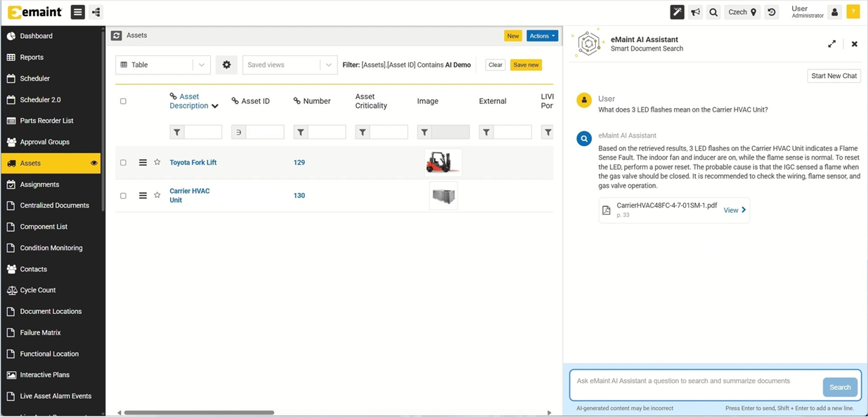Open the Saved views dropdown

click(x=290, y=65)
